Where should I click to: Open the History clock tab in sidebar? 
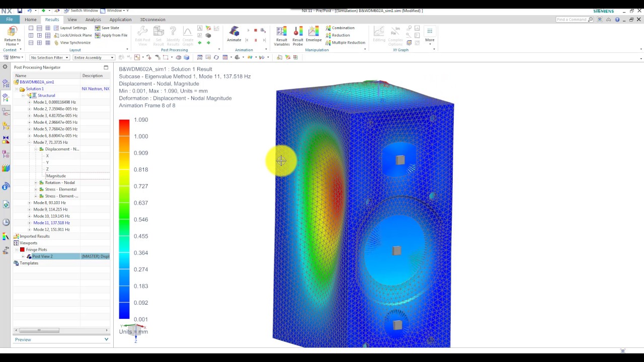coord(6,222)
